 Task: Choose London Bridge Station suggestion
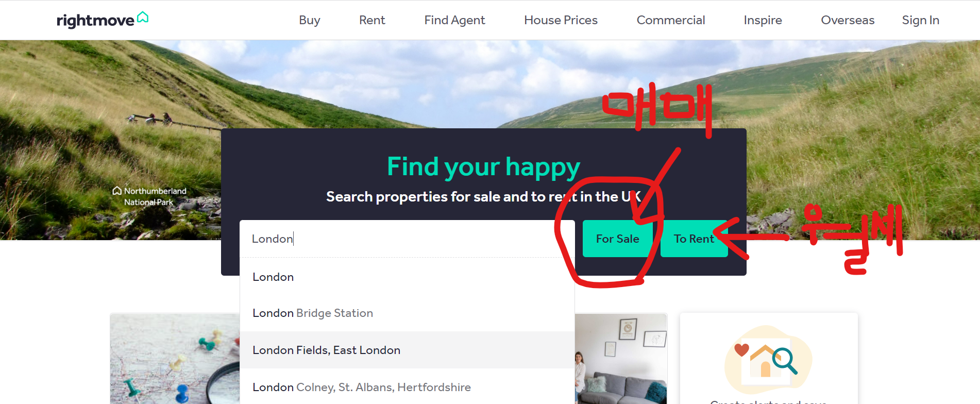(407, 313)
